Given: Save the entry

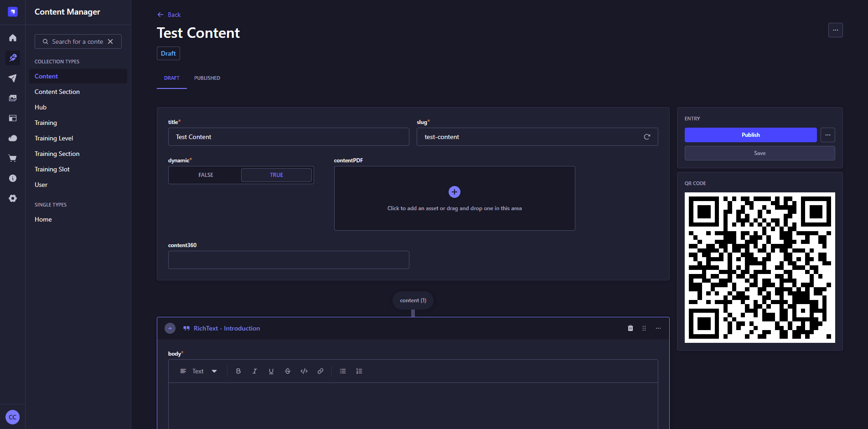Looking at the screenshot, I should (x=759, y=153).
